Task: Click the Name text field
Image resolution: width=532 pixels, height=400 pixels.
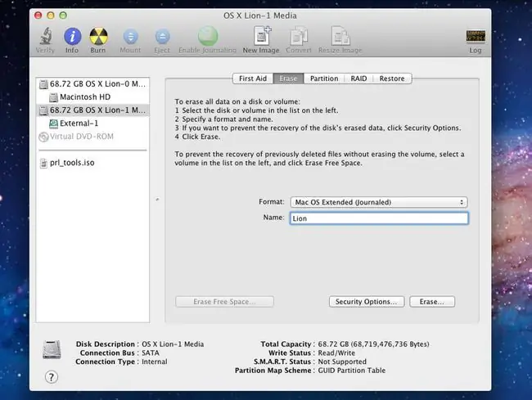Action: (379, 218)
